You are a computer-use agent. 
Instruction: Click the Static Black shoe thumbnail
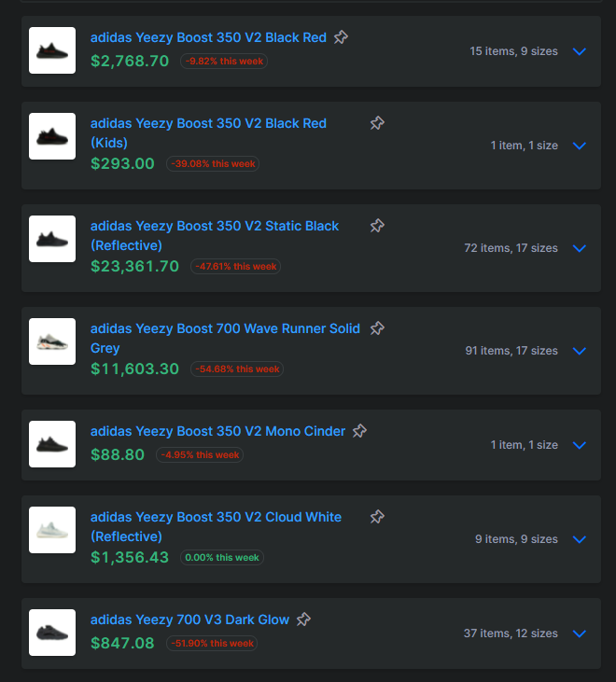coord(52,239)
